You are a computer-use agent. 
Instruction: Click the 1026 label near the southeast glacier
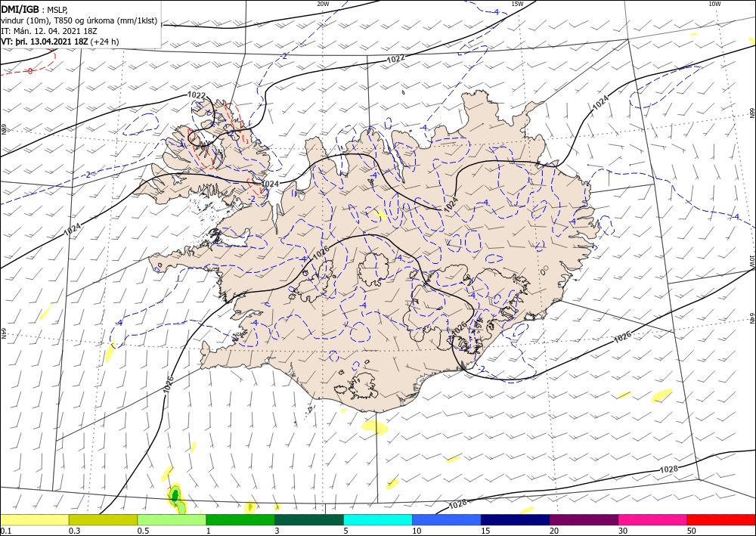[459, 328]
